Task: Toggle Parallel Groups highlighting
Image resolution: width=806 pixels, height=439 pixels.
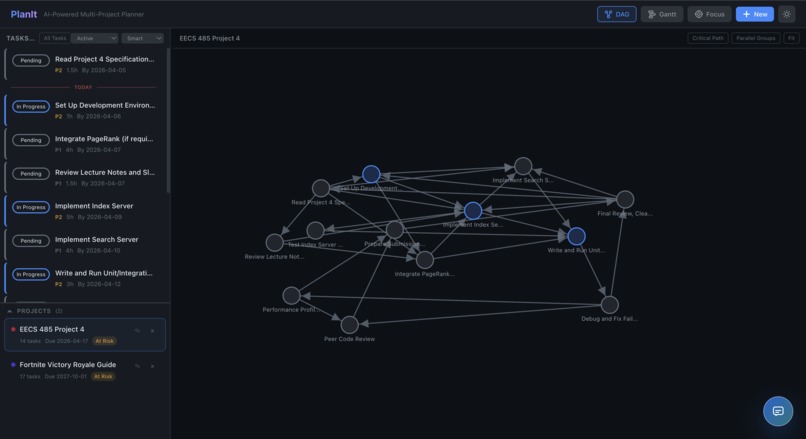Action: point(756,38)
